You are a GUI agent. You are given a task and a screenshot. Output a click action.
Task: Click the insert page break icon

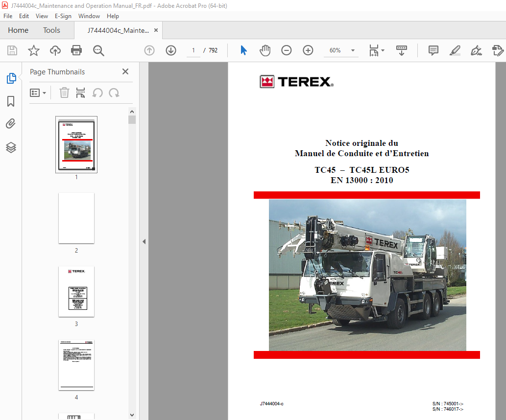tap(80, 93)
